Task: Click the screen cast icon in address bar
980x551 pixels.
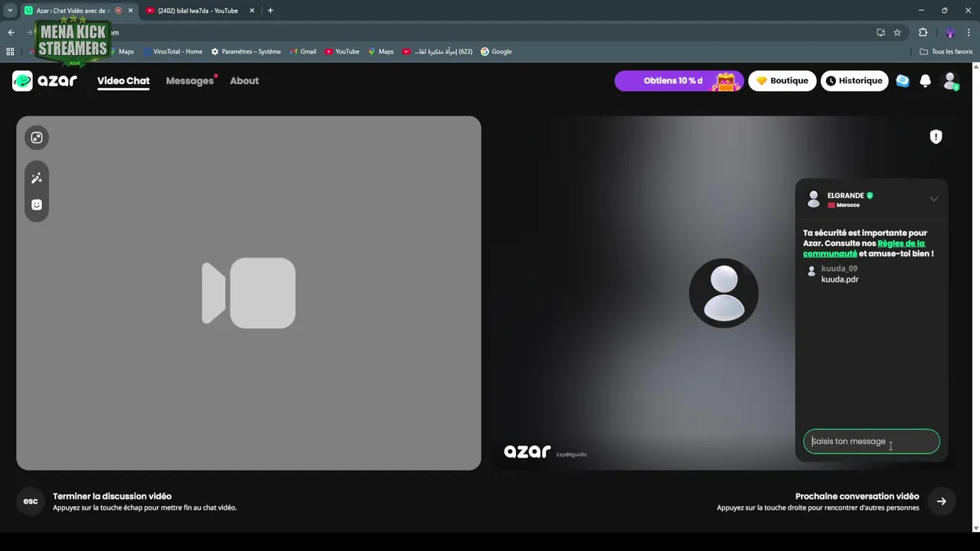Action: tap(880, 32)
